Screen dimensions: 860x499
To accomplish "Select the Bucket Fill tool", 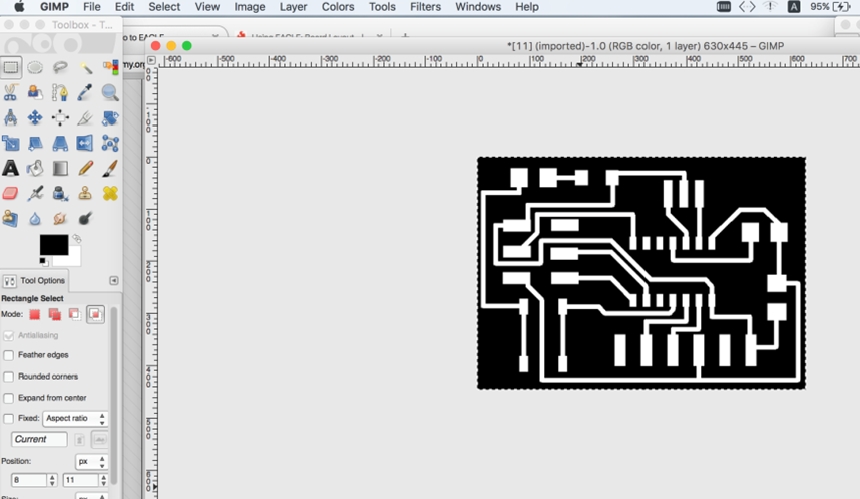I will point(35,168).
